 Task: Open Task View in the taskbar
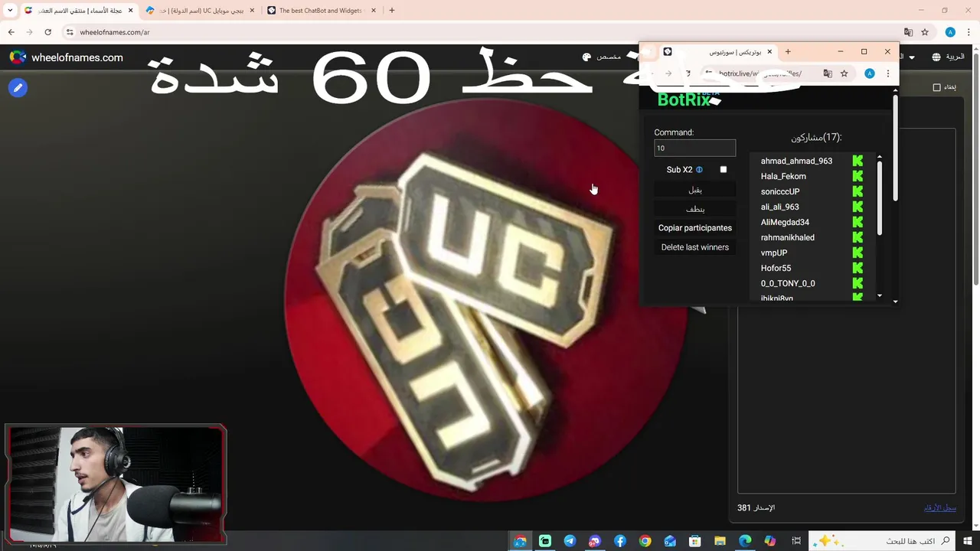[796, 541]
